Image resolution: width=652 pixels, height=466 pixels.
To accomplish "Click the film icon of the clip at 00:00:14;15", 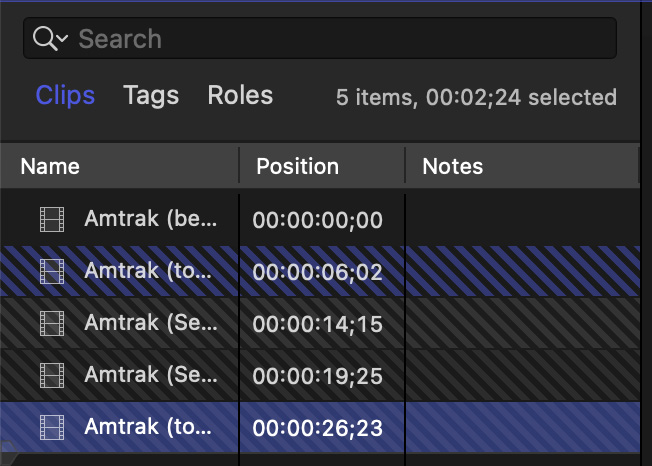I will coord(51,323).
